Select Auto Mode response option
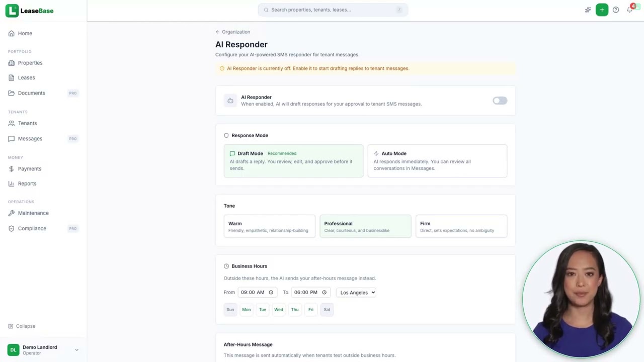 [437, 161]
